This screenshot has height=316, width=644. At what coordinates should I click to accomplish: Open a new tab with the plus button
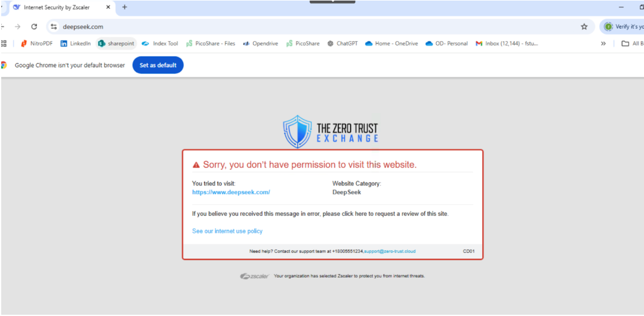coord(124,7)
